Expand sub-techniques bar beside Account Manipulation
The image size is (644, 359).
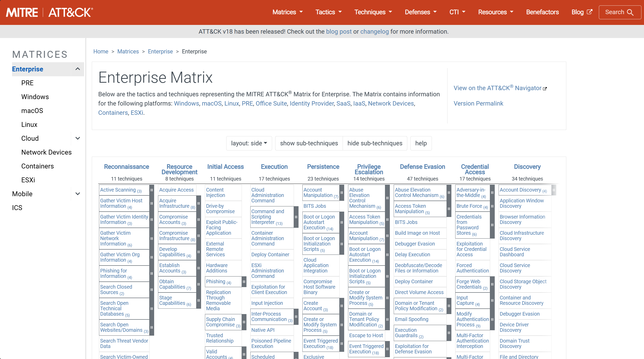point(341,193)
